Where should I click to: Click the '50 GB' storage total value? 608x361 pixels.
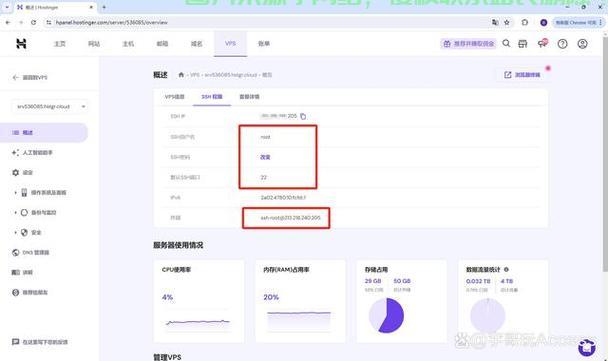(x=402, y=281)
